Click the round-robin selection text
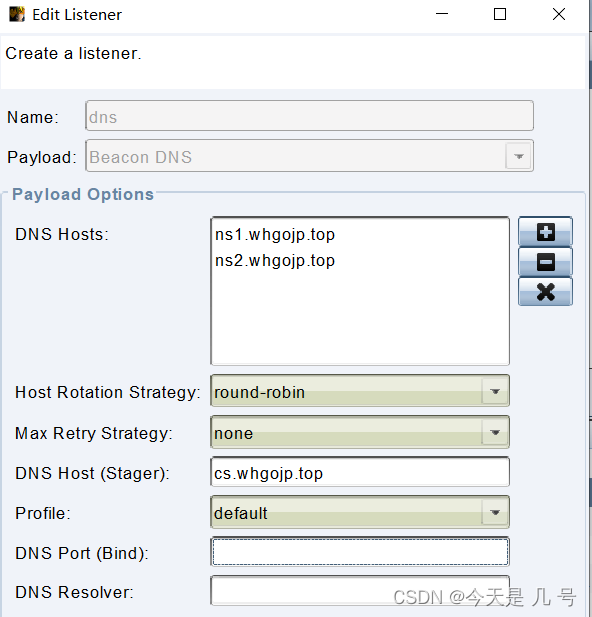 pyautogui.click(x=259, y=392)
